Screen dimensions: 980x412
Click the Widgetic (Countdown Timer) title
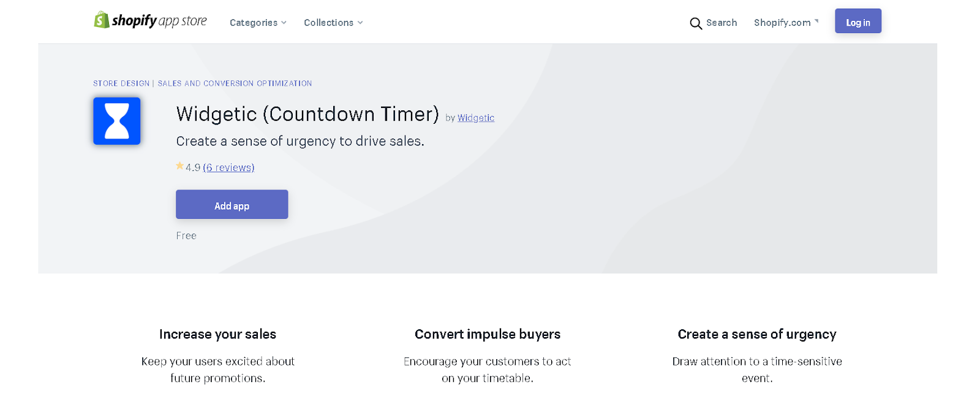pyautogui.click(x=307, y=114)
